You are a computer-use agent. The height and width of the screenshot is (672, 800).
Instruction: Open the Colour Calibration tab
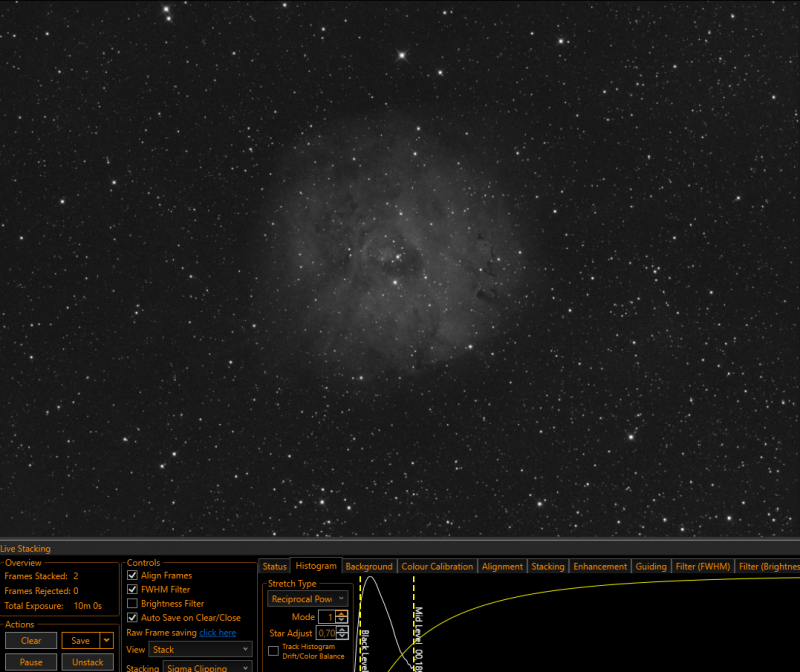tap(437, 566)
